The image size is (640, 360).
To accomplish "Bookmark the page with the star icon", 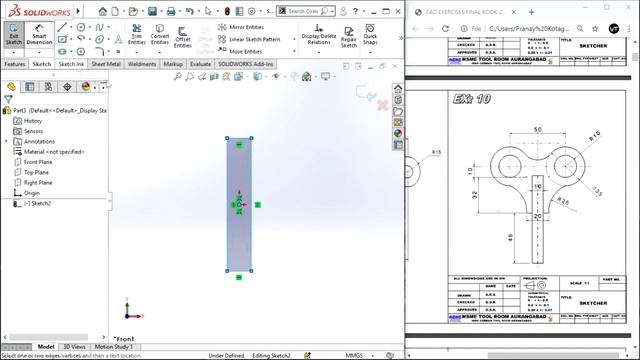I will (x=595, y=29).
